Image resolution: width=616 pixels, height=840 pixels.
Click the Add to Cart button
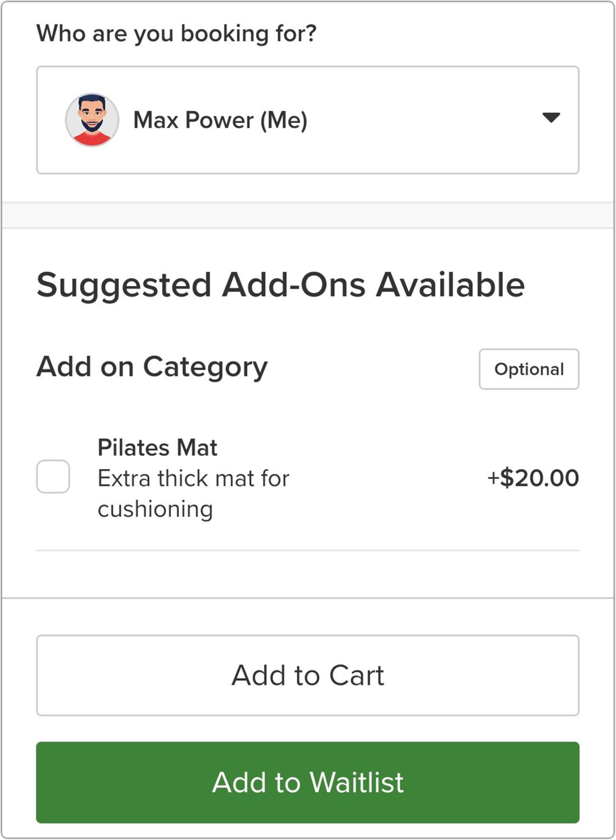308,675
